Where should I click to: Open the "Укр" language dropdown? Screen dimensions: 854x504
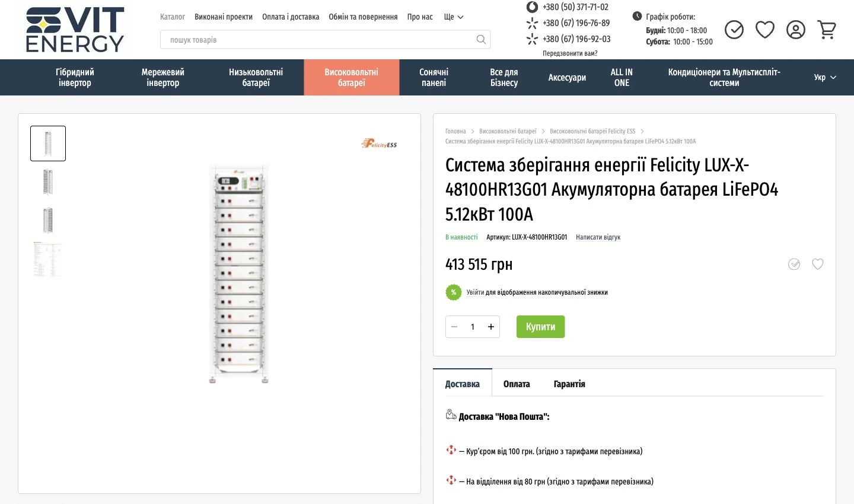coord(825,78)
